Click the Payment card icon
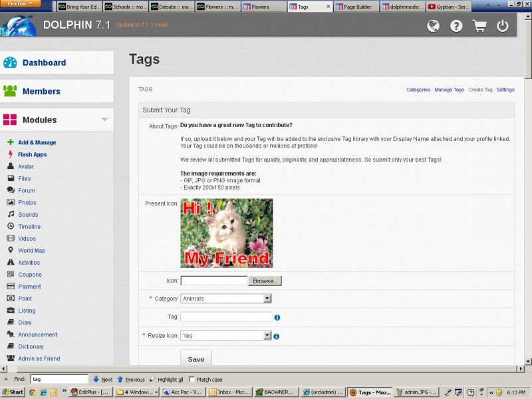This screenshot has width=532, height=399. (x=11, y=286)
